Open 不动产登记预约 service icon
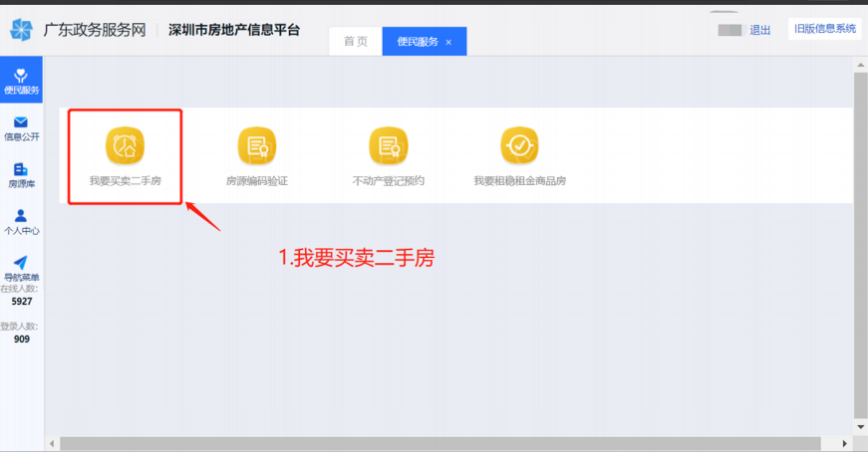This screenshot has width=868, height=452. (x=389, y=146)
